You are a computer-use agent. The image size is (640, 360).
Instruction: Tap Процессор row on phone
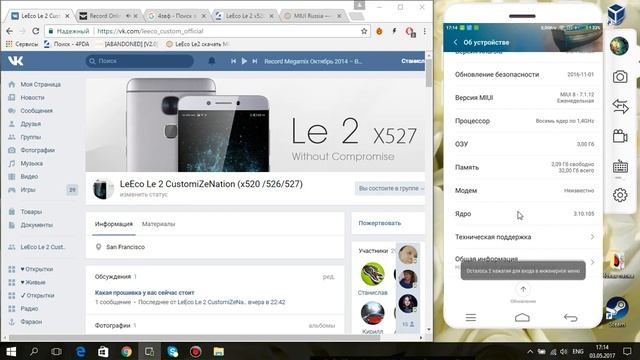(x=524, y=121)
